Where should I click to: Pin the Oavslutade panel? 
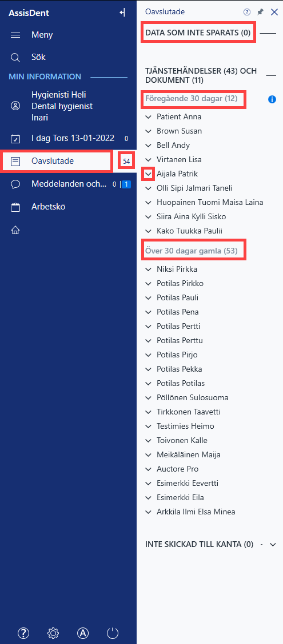[x=260, y=13]
